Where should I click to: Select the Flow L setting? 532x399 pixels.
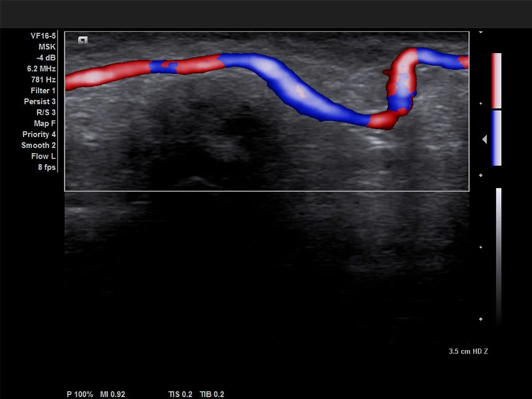click(43, 156)
